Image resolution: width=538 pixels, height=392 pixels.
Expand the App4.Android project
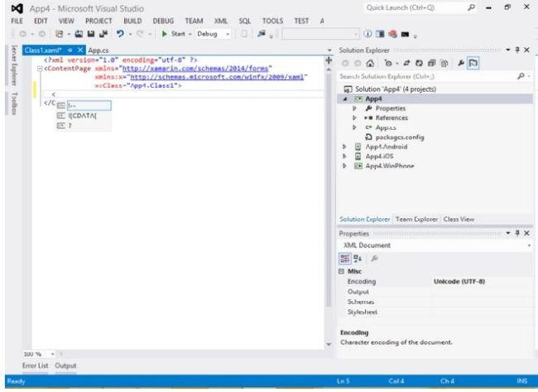[344, 146]
